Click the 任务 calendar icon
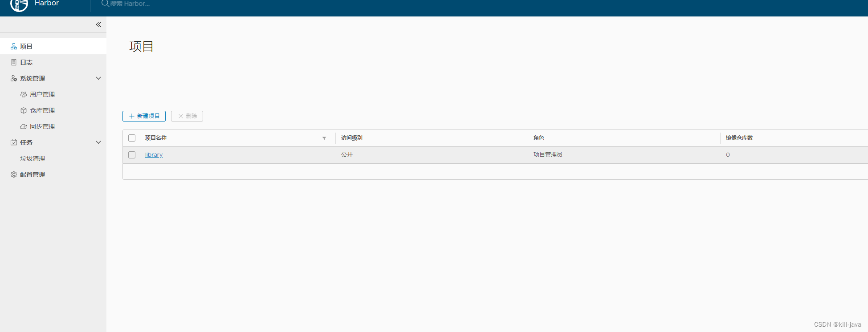This screenshot has width=868, height=332. click(x=14, y=142)
